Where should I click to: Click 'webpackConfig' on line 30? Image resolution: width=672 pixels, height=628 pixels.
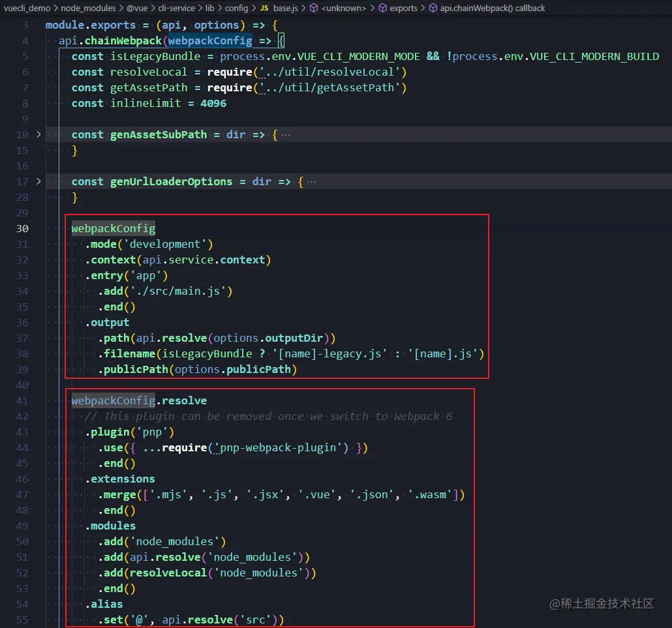[x=113, y=229]
